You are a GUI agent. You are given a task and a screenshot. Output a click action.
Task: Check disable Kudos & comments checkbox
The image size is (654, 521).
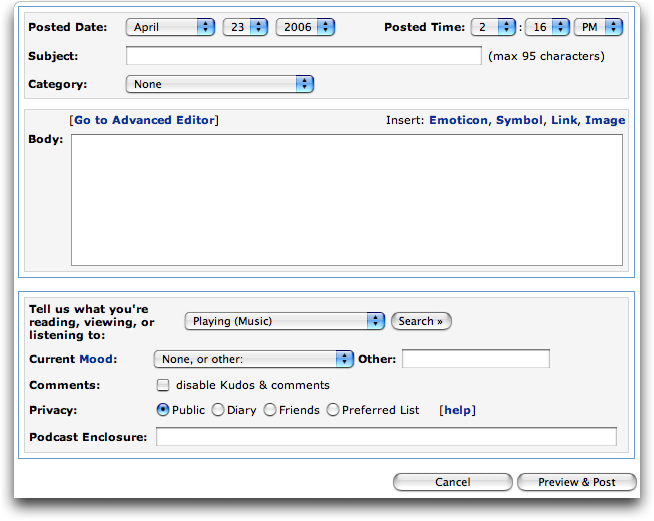(163, 385)
